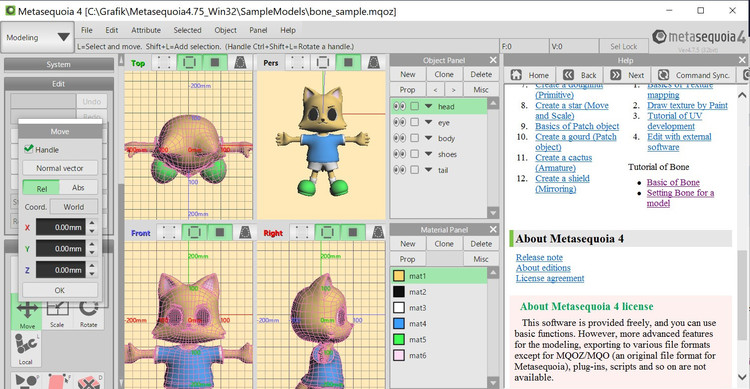750x389 pixels.
Task: Increase the Z value with stepper
Action: click(92, 266)
